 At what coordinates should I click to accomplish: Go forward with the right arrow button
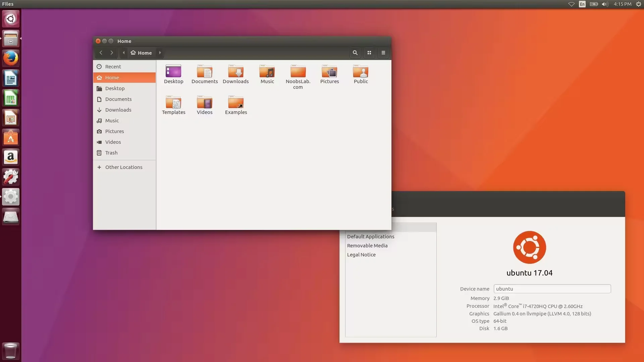click(112, 53)
